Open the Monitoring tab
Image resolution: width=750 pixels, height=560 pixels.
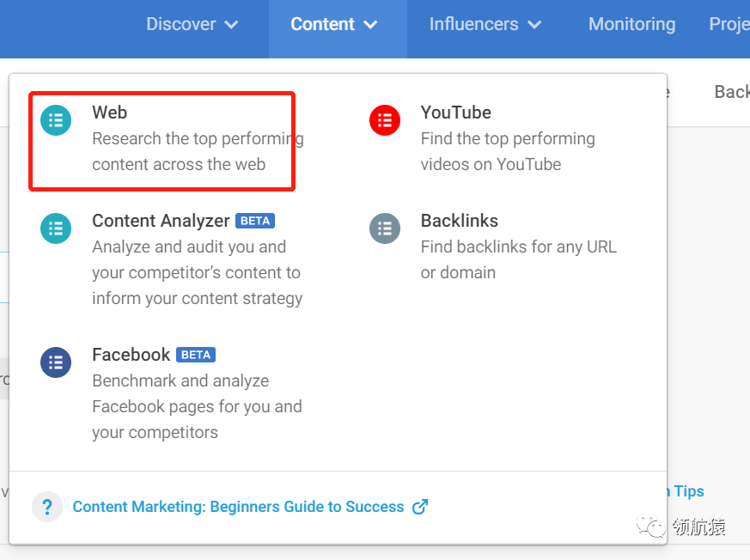pyautogui.click(x=631, y=24)
